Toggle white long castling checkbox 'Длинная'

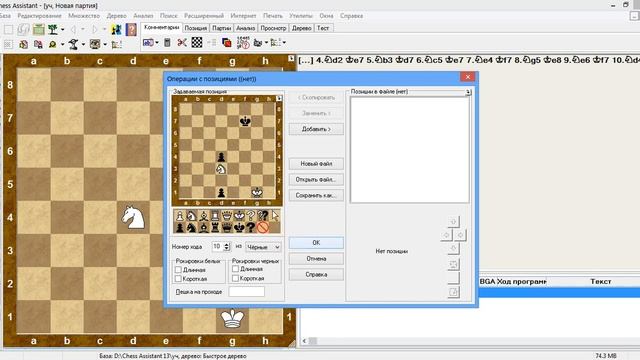click(178, 270)
